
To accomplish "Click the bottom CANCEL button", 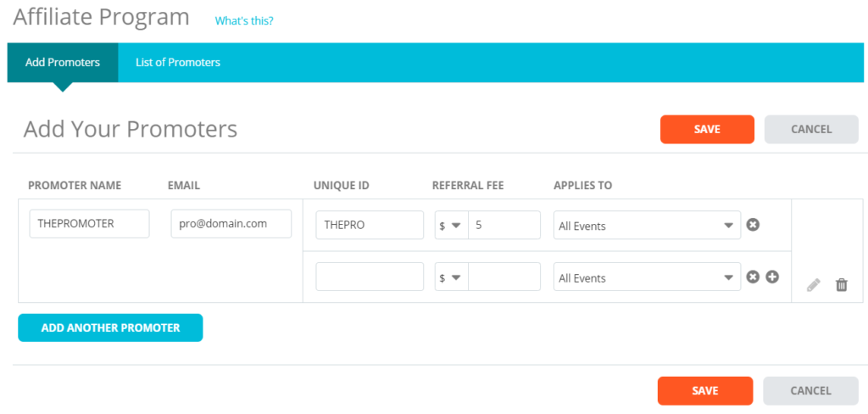I will (810, 391).
